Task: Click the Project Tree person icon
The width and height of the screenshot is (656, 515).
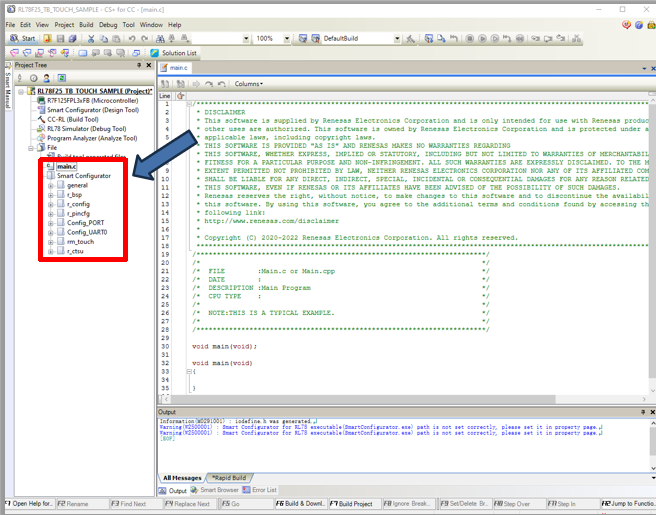Action: point(47,78)
